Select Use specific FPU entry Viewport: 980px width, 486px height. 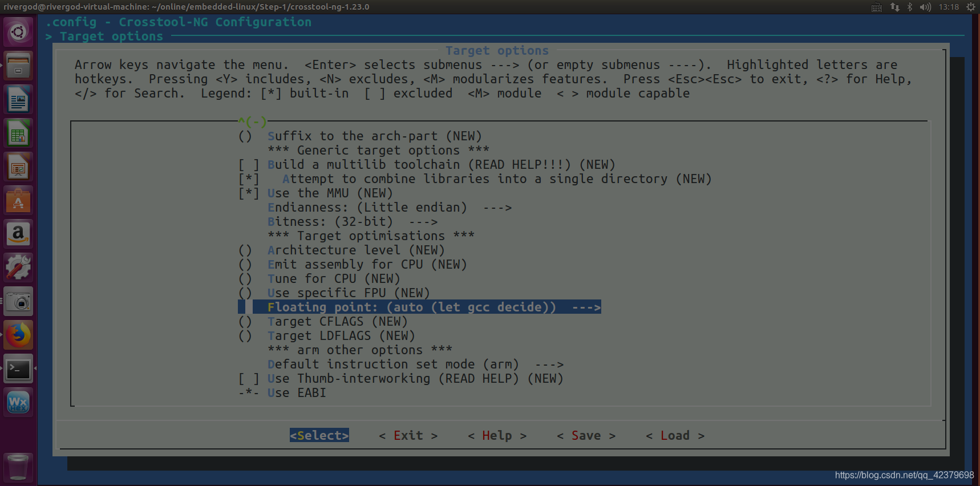[334, 293]
